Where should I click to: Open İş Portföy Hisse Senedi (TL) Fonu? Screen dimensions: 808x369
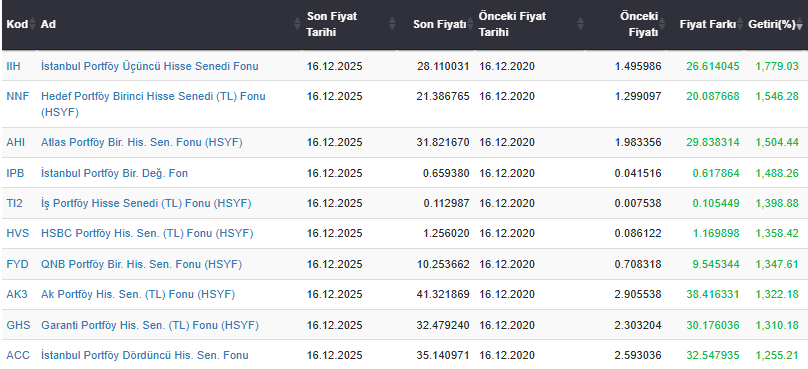click(146, 204)
